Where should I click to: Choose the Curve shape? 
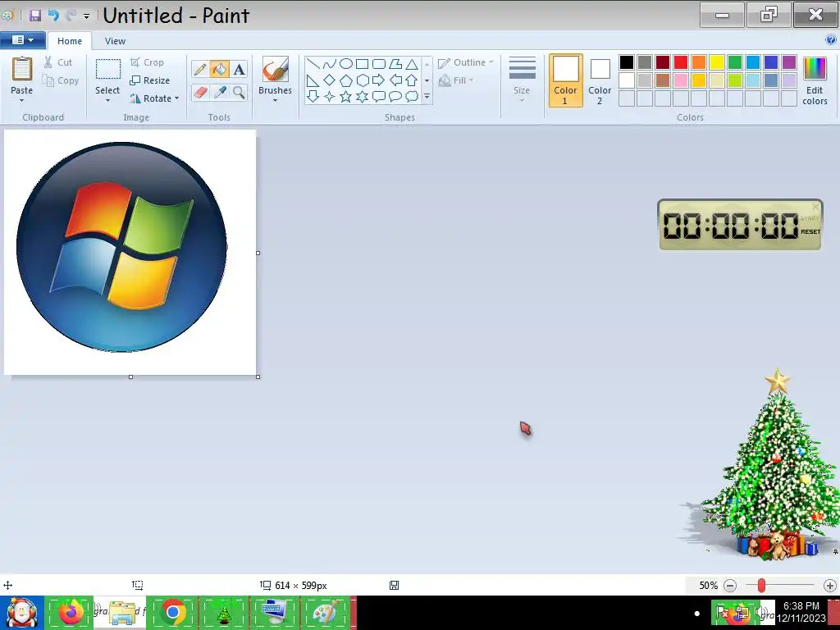[x=330, y=64]
